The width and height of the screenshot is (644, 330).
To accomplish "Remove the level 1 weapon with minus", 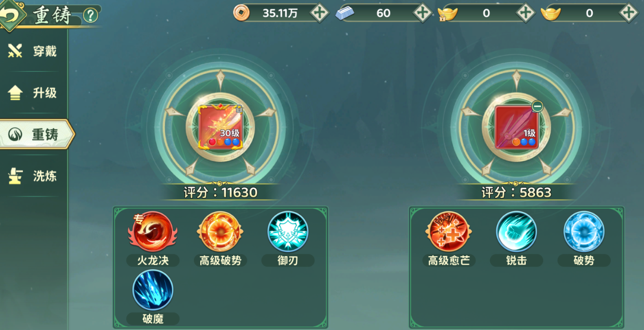I will coord(537,106).
